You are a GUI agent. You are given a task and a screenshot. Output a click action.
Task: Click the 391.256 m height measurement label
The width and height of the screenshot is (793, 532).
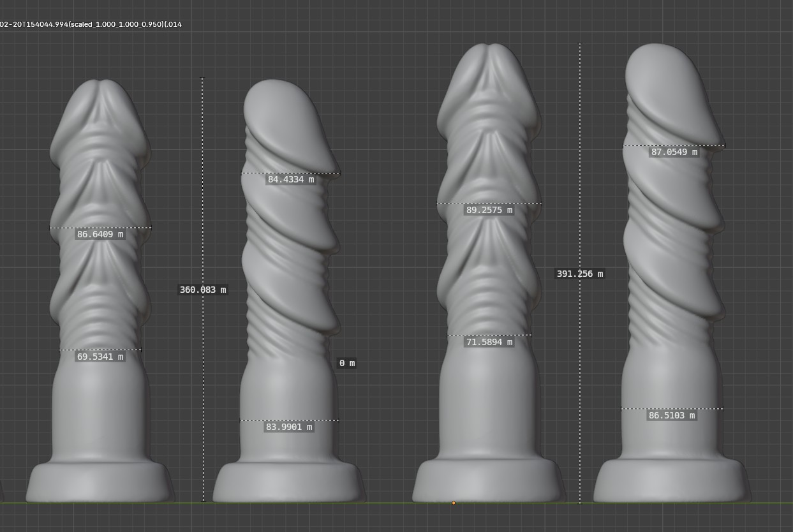579,274
